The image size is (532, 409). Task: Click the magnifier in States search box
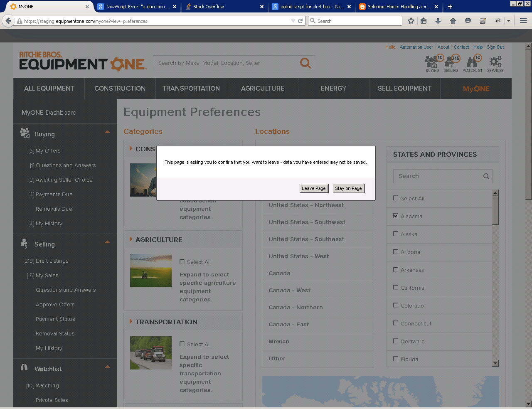(x=486, y=176)
